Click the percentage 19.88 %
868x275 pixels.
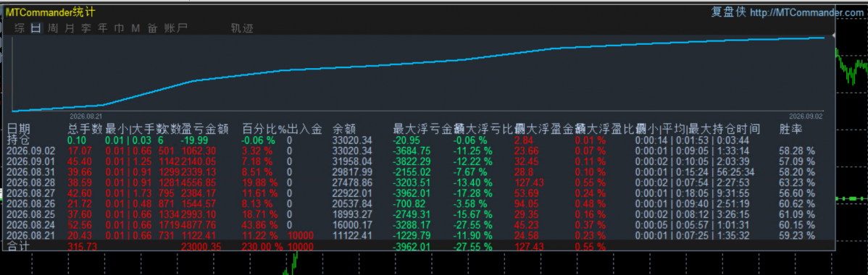[260, 182]
